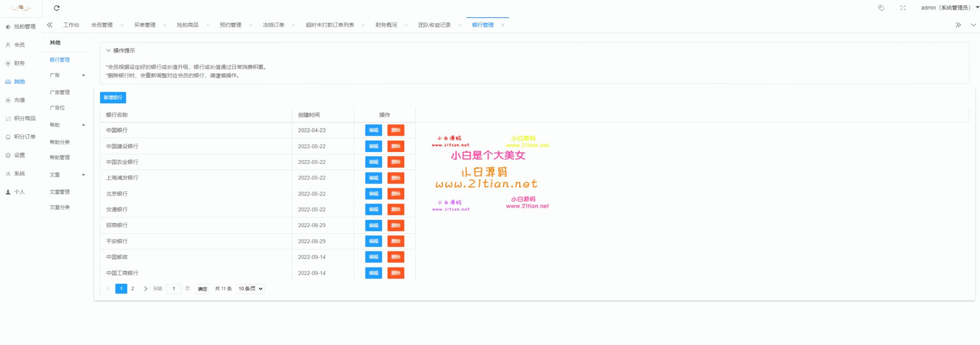Open 其他 in left sidebar
The height and width of the screenshot is (345, 980).
(x=15, y=82)
